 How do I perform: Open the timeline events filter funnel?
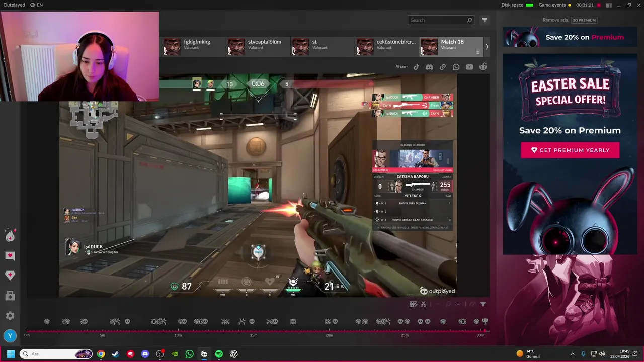483,304
